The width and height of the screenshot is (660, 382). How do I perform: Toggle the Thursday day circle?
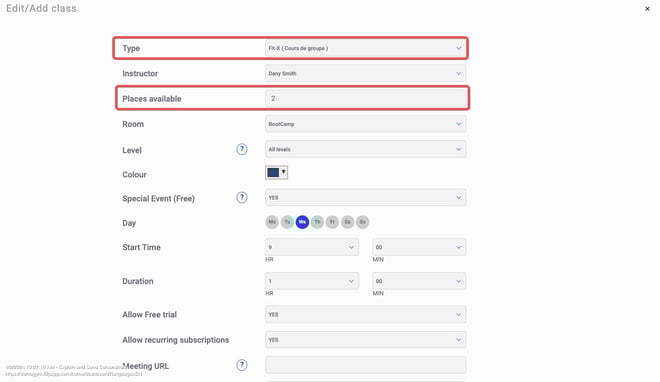point(317,222)
